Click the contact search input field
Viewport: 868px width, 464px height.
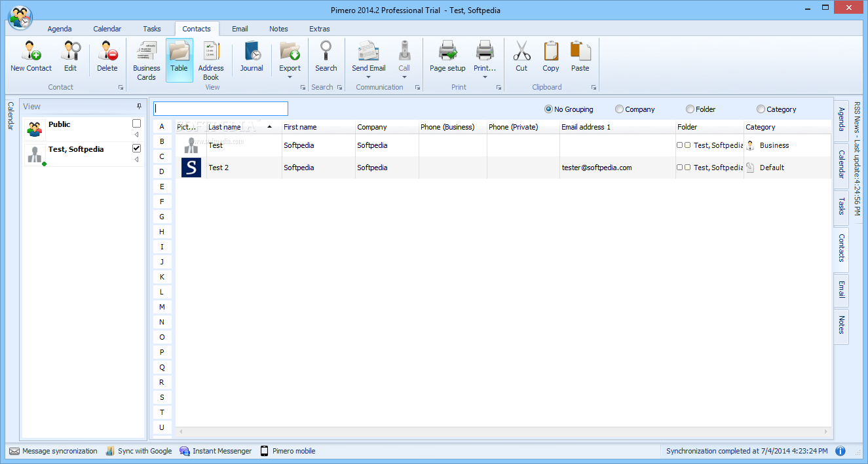coord(221,109)
